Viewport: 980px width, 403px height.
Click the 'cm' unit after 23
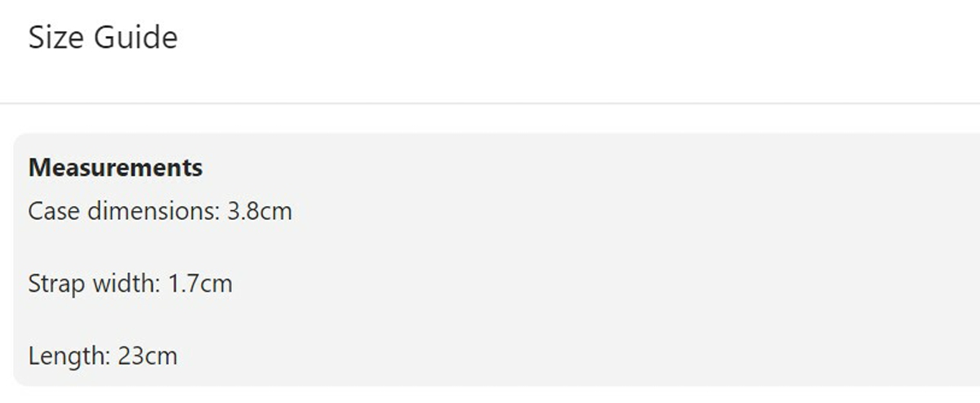click(161, 358)
